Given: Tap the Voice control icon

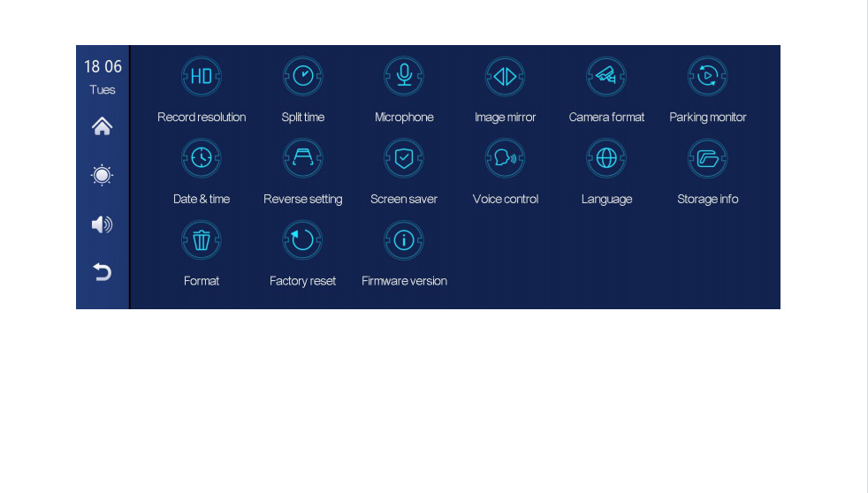Looking at the screenshot, I should click(x=506, y=159).
